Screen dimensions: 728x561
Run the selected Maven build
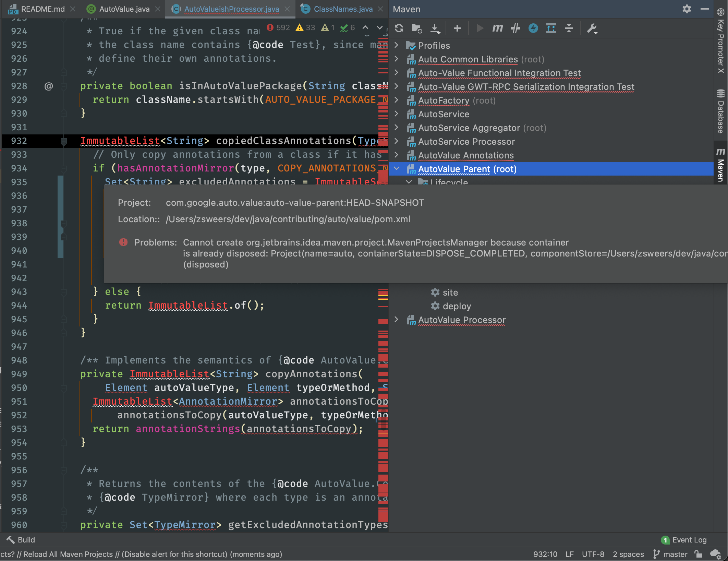point(480,28)
